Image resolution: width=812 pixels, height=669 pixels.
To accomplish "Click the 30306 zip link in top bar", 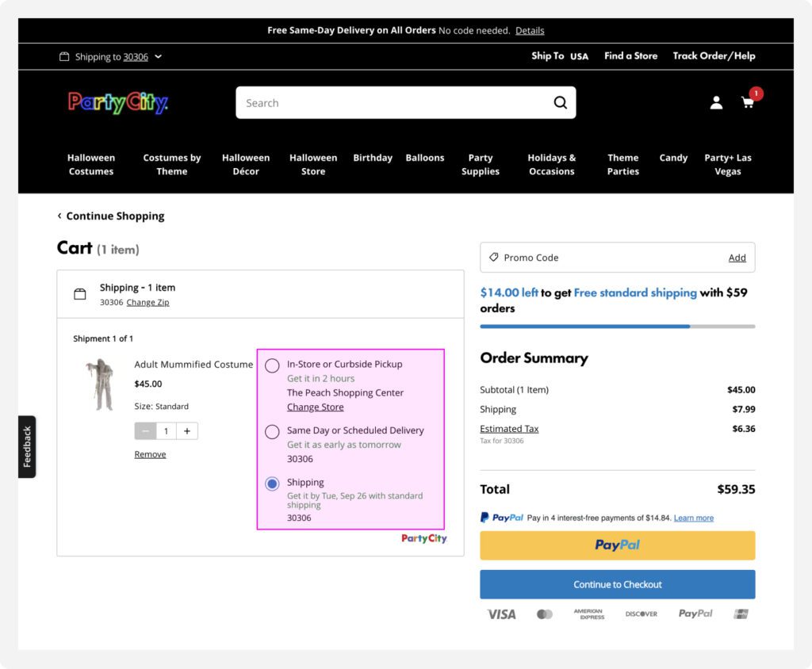I will [x=136, y=57].
